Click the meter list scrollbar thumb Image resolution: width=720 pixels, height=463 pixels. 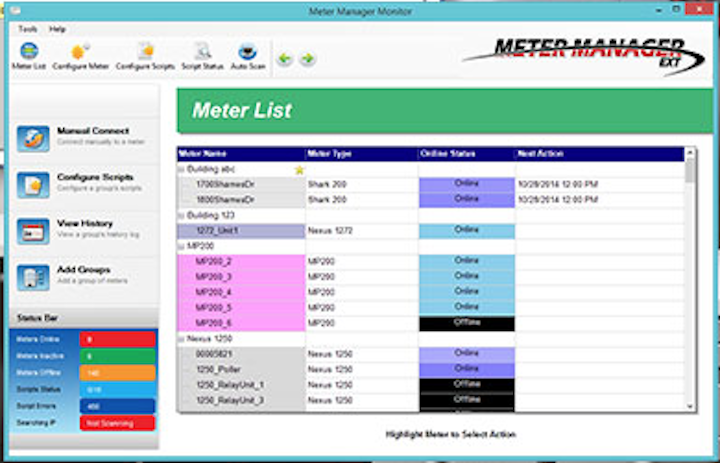coord(690,170)
